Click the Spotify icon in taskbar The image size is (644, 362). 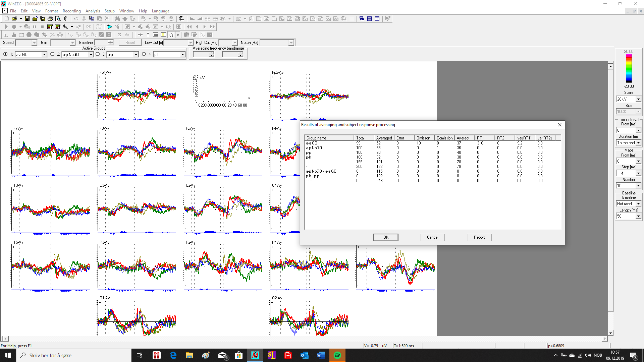coord(337,355)
